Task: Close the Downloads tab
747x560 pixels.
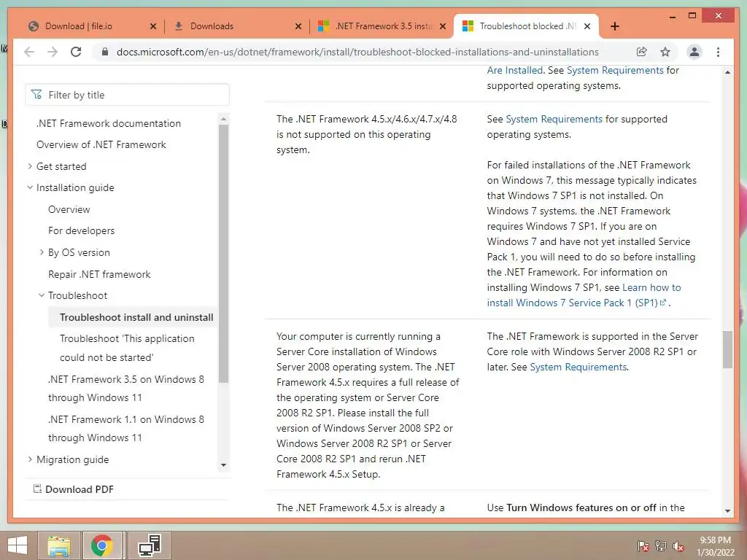Action: point(298,26)
